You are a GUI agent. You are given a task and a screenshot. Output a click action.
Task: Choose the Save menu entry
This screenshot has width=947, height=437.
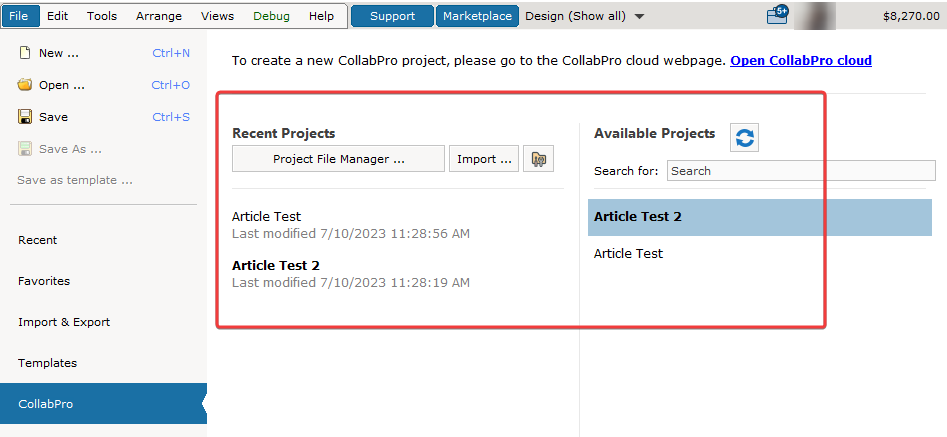pyautogui.click(x=53, y=117)
